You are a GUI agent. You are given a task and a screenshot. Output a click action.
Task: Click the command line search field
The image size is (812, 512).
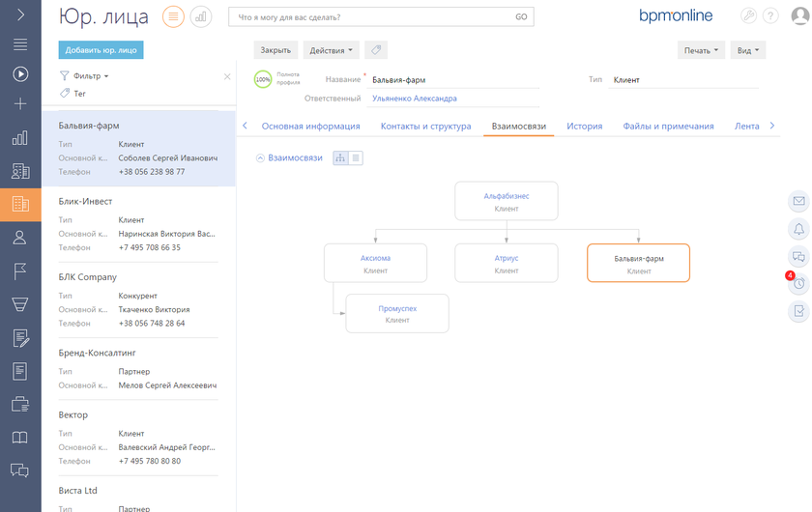(x=372, y=17)
